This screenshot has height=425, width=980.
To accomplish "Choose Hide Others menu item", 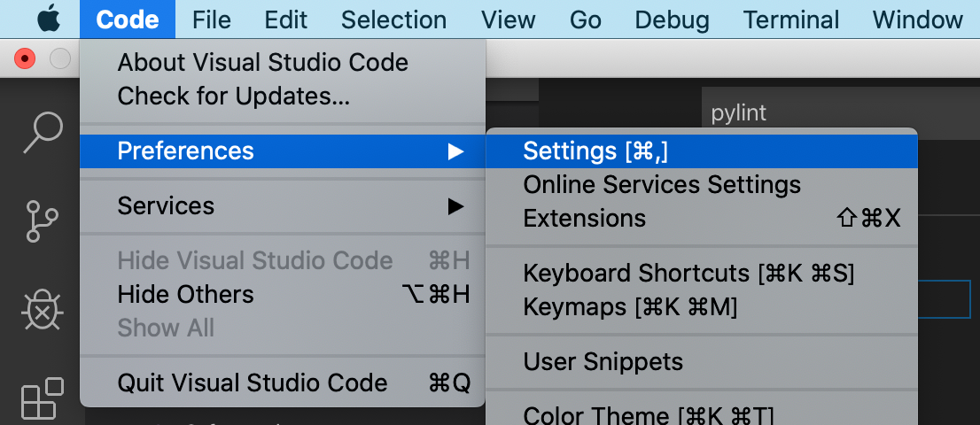I will 185,294.
